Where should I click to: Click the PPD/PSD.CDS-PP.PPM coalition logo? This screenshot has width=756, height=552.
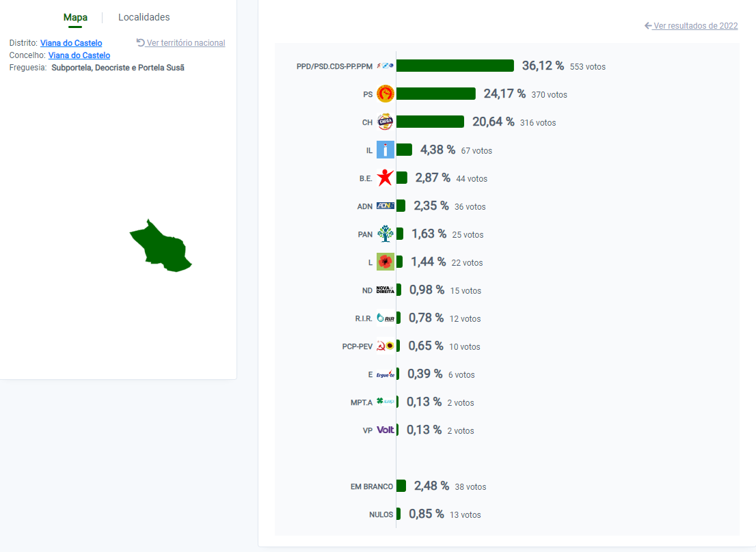386,66
